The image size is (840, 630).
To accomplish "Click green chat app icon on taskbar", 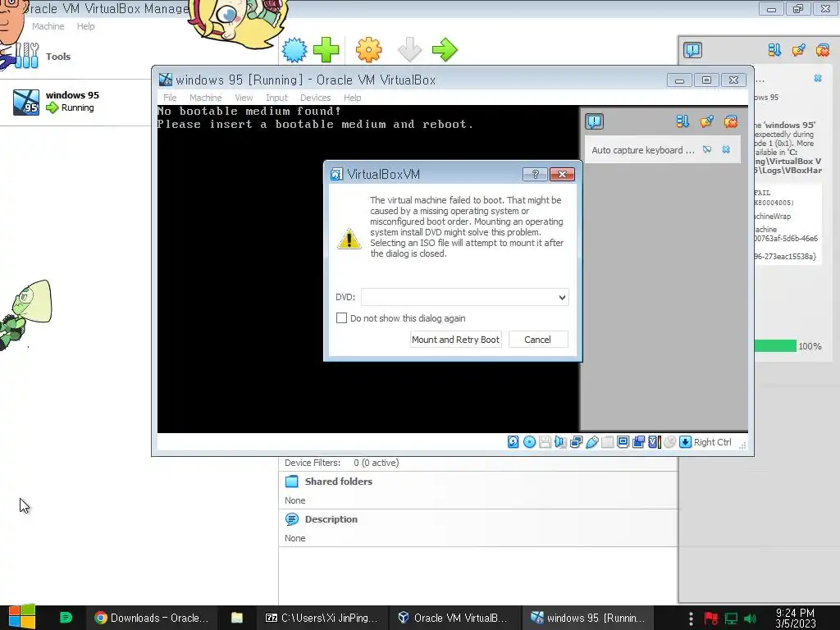I will 66,618.
